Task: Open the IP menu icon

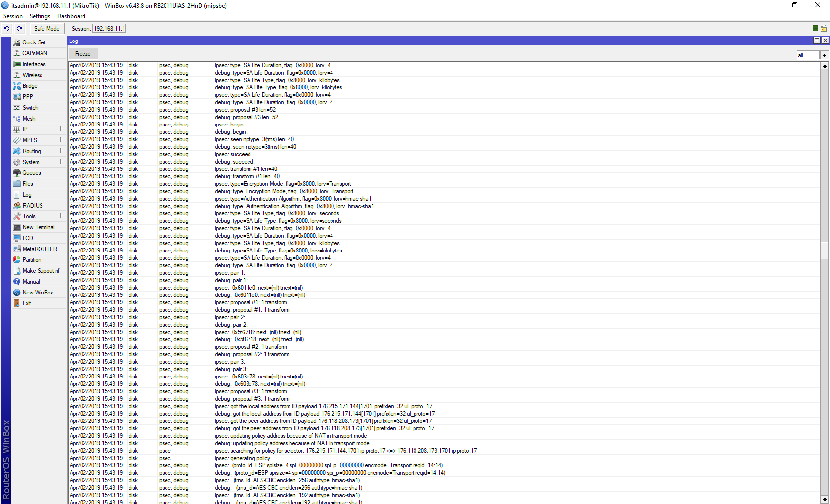Action: pos(17,129)
